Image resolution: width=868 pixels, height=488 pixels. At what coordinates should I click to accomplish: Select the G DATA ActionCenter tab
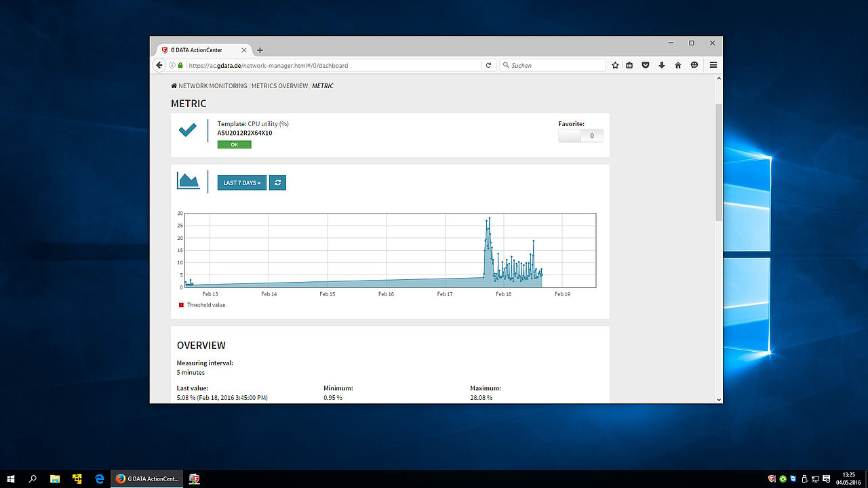tap(201, 50)
